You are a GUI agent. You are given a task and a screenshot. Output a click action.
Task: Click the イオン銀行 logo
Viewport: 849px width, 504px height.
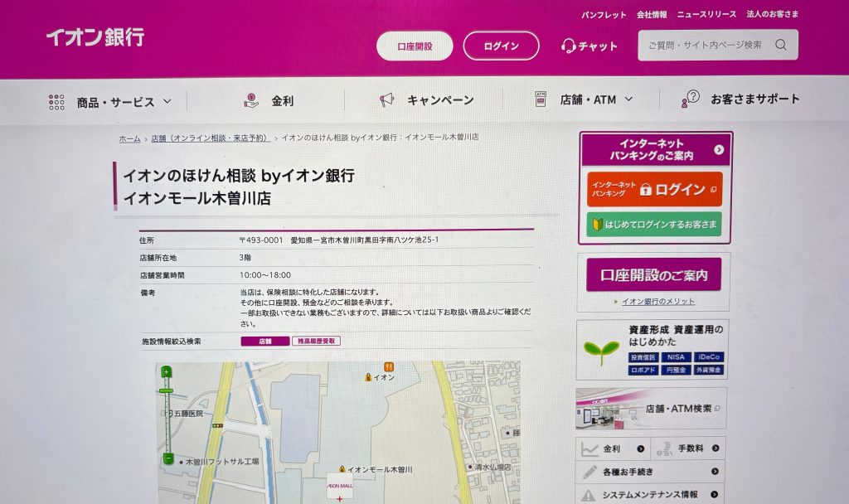(95, 37)
